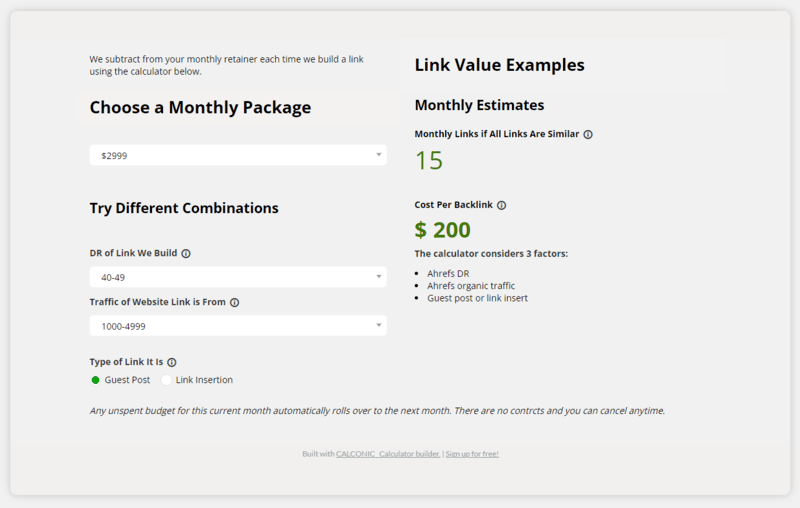
Task: Click the unspent budget rollover note
Action: pos(378,411)
